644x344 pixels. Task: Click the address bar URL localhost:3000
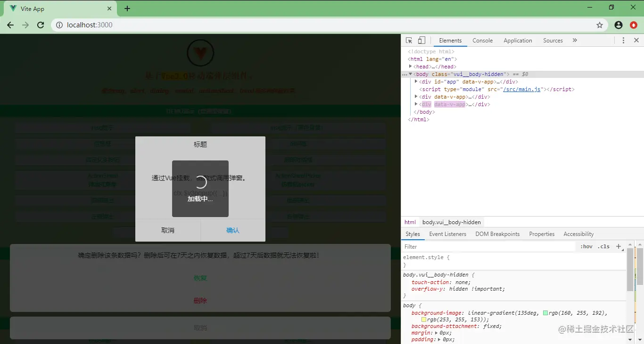pyautogui.click(x=90, y=25)
